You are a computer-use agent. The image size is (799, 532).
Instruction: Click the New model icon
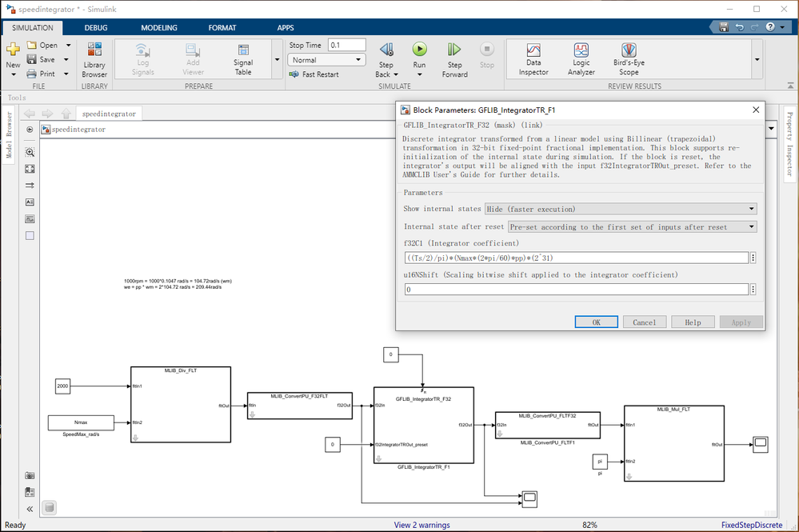13,50
